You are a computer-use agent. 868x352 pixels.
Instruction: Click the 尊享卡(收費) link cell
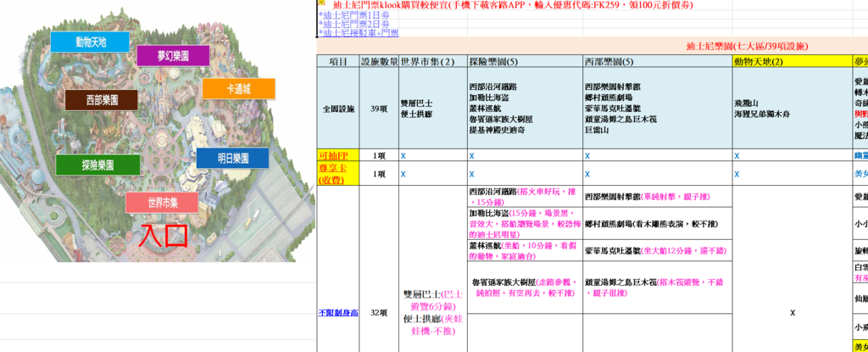pos(338,174)
